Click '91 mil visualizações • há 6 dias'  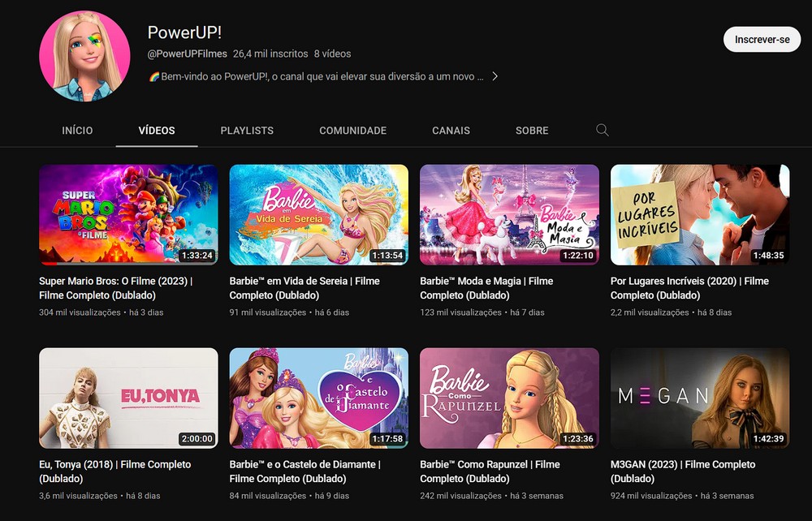(x=289, y=312)
